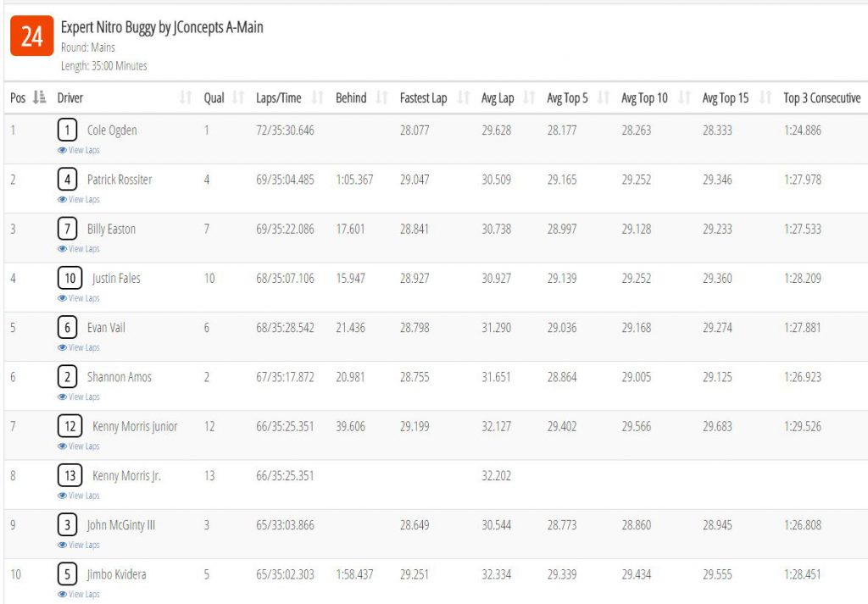
Task: Select driver name Shannon Amos
Action: click(x=119, y=377)
